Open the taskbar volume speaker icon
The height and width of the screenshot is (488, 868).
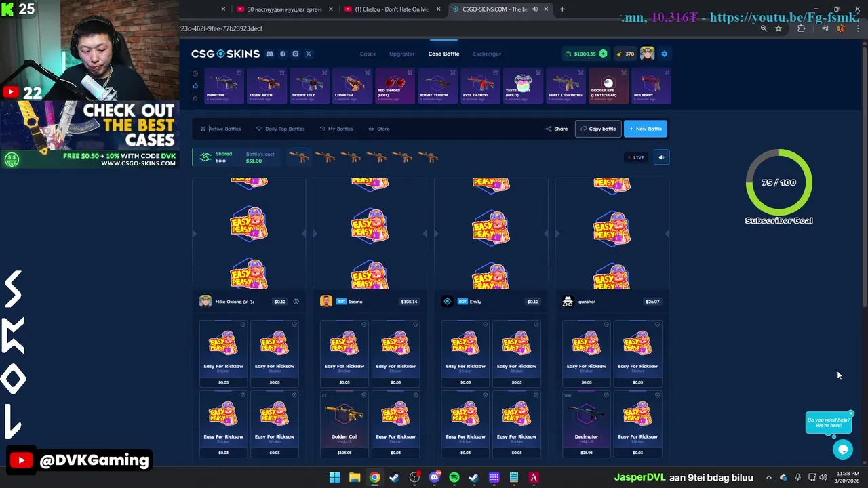(823, 478)
